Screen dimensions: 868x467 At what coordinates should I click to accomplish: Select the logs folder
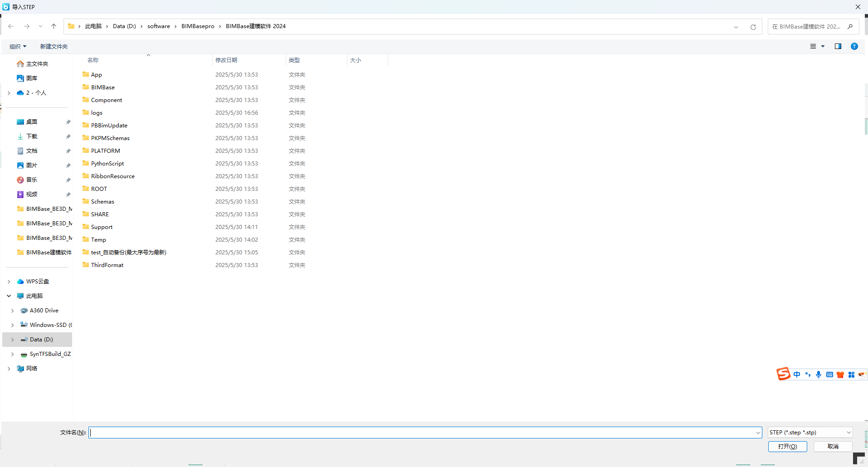tap(97, 112)
